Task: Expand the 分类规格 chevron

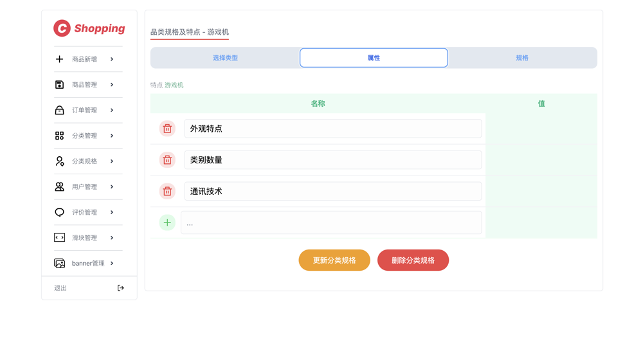Action: tap(112, 161)
